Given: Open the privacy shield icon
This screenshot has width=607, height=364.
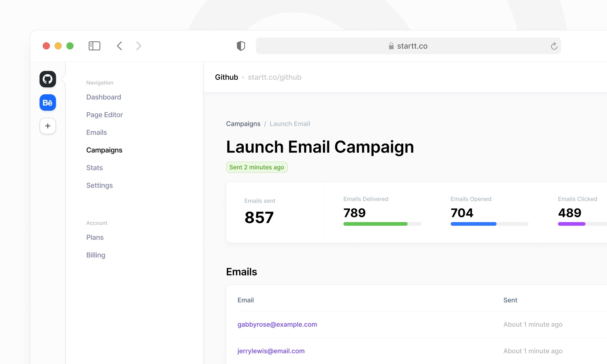Looking at the screenshot, I should coord(241,46).
